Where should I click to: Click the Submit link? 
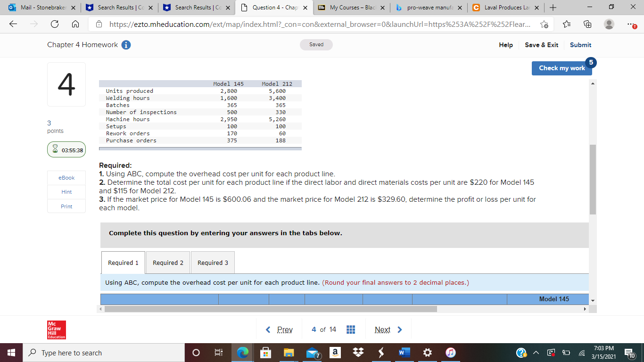tap(580, 45)
